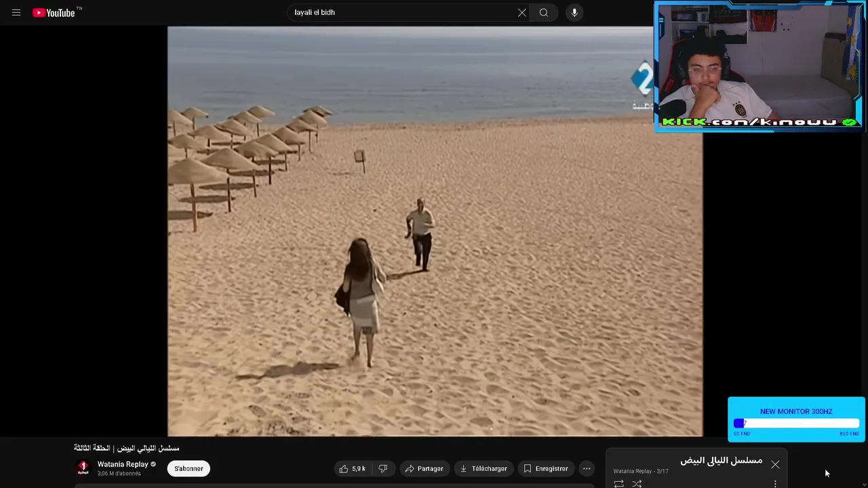The height and width of the screenshot is (488, 868).
Task: Open the playlist title مسلسل الليالي البيض
Action: [721, 461]
